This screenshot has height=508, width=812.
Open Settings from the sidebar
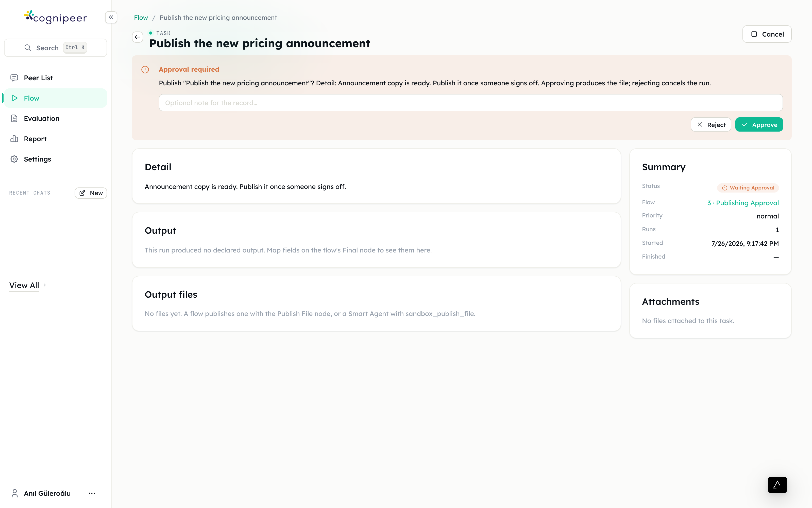55,159
